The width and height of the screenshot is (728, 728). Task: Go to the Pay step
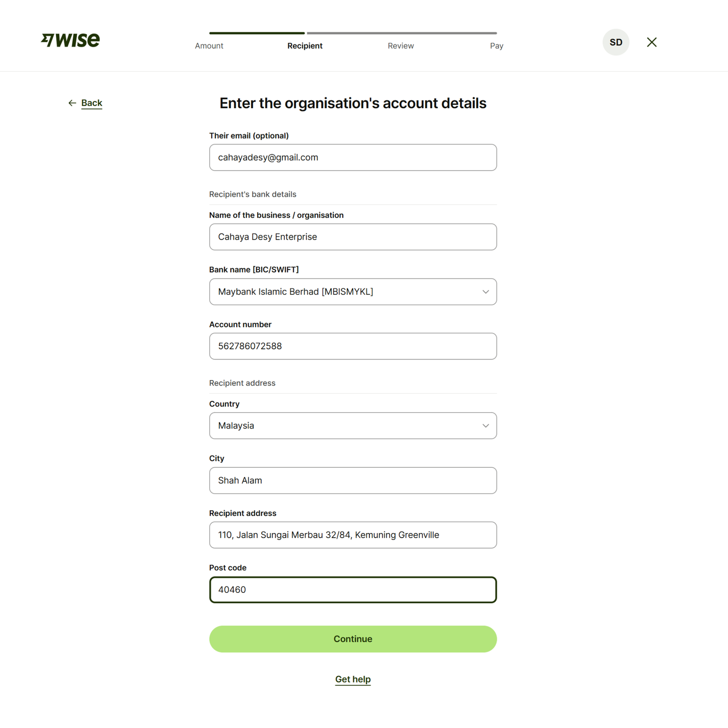click(x=496, y=46)
